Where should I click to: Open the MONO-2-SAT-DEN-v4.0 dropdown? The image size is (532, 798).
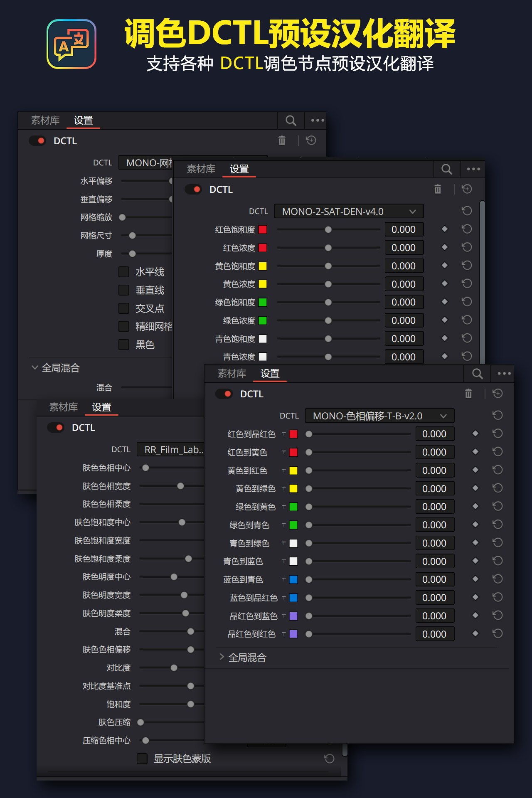click(x=349, y=211)
